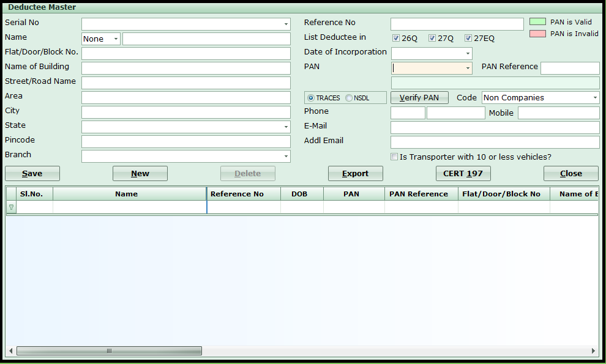Click the Reference No column header
Viewport: 606px width, 364px height.
(x=244, y=193)
